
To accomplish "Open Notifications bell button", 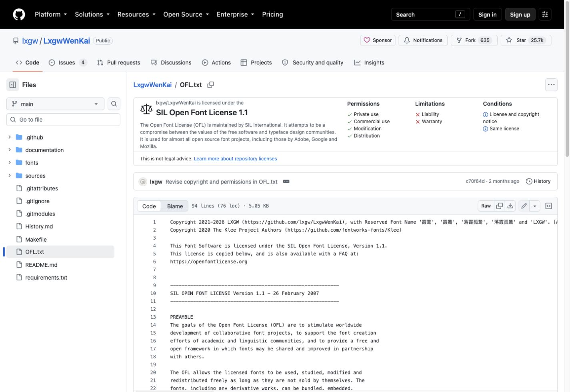I will coord(423,40).
